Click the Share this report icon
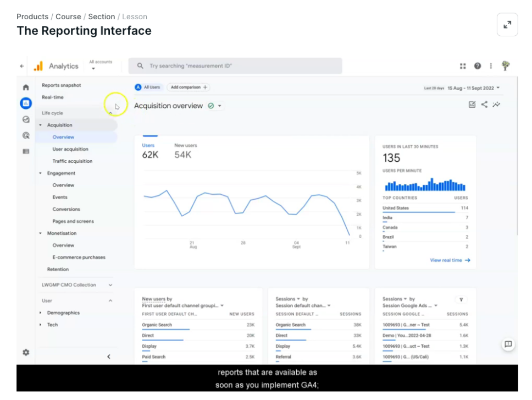Image resolution: width=532 pixels, height=400 pixels. [x=484, y=105]
